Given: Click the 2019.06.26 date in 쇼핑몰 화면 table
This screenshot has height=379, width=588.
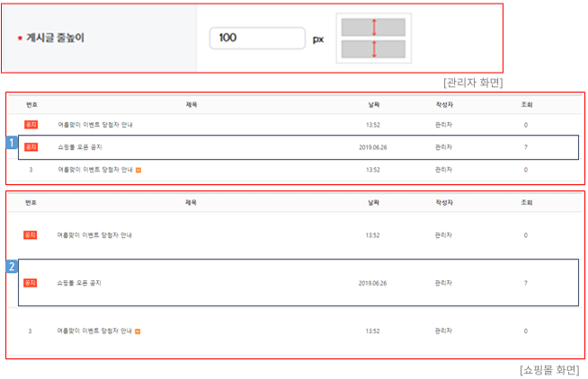Looking at the screenshot, I should click(372, 283).
